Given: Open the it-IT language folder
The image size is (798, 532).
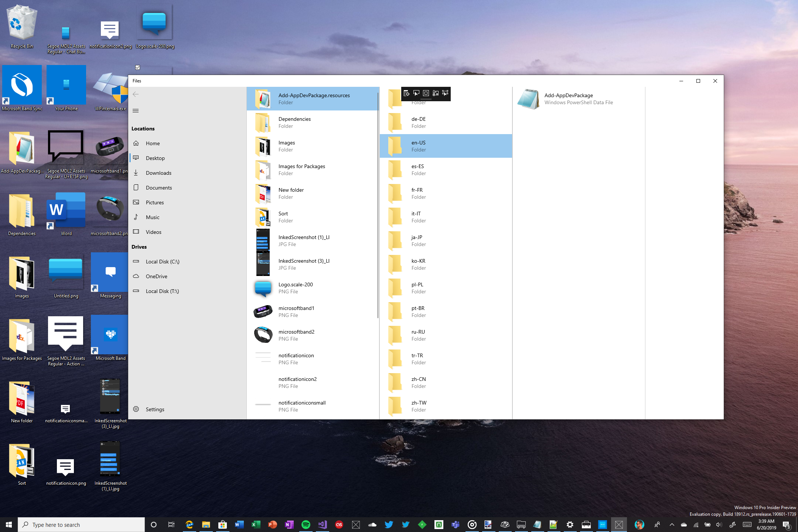Looking at the screenshot, I should (446, 217).
